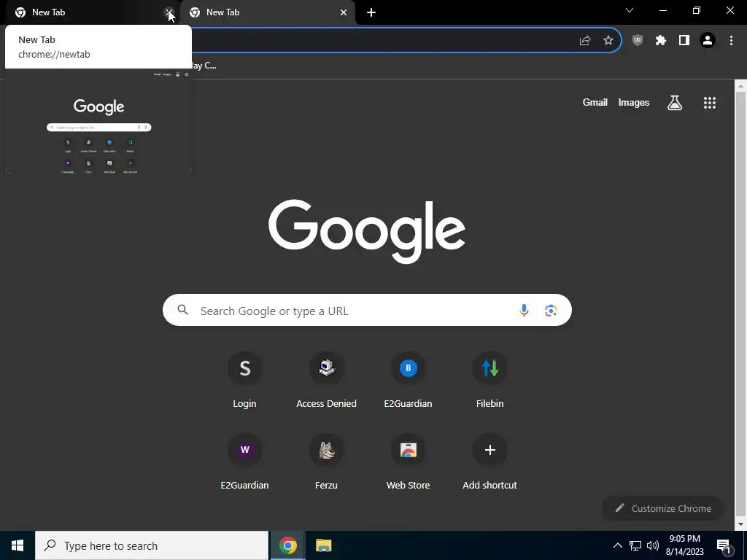Click the scrollbar down arrow

[x=740, y=525]
